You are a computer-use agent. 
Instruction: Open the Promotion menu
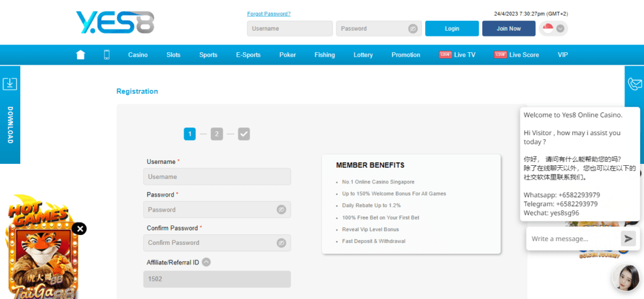tap(406, 55)
